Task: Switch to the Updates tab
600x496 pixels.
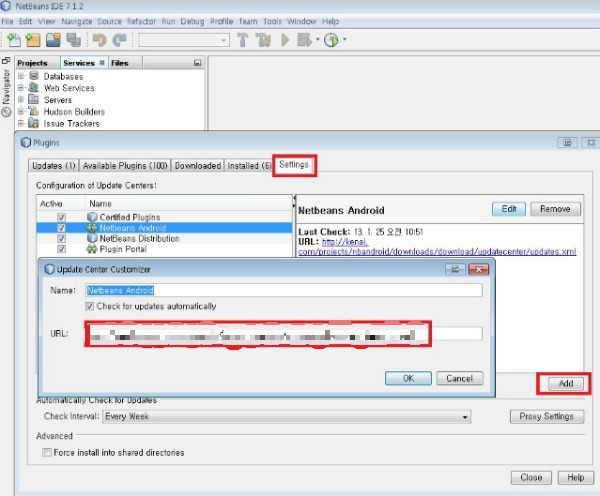Action: pyautogui.click(x=54, y=166)
